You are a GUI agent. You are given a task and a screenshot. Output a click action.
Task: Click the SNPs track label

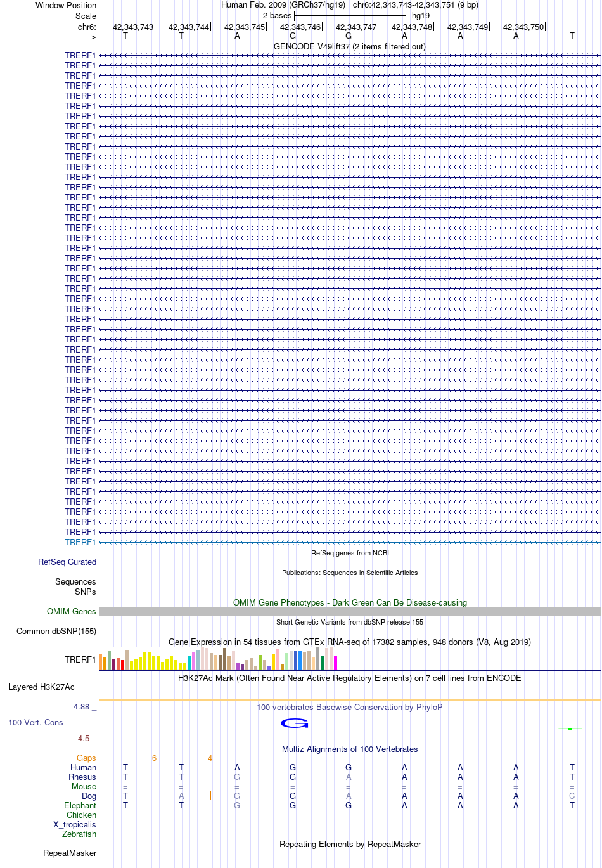(85, 592)
